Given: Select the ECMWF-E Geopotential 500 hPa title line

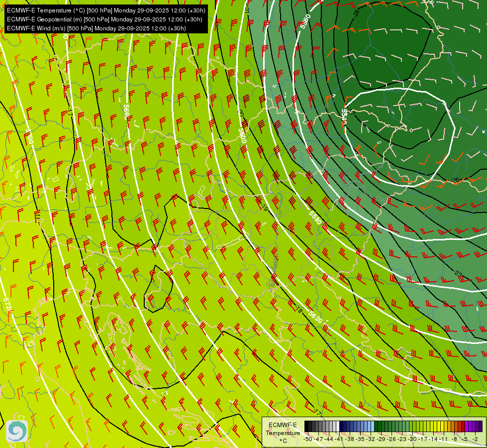Looking at the screenshot, I should click(x=104, y=19).
